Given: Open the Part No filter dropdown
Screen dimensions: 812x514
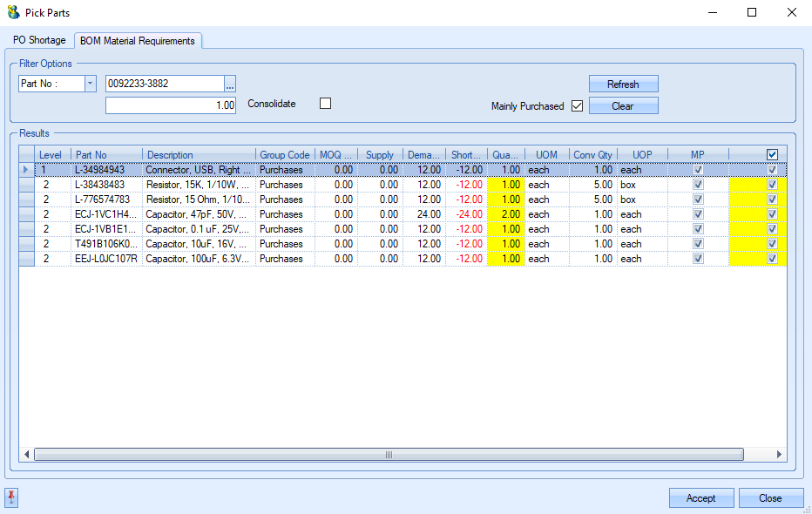Looking at the screenshot, I should [x=90, y=85].
